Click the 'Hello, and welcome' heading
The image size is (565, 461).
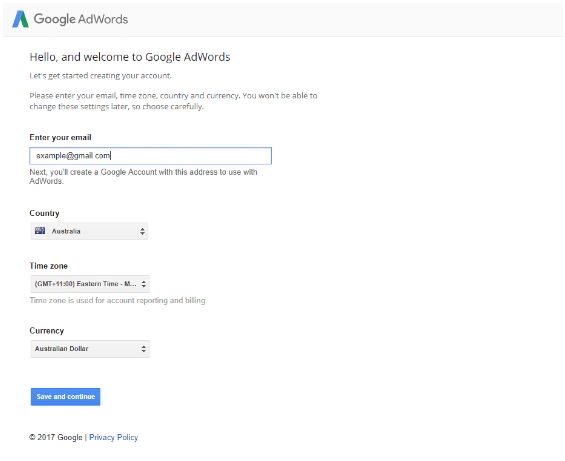(130, 57)
